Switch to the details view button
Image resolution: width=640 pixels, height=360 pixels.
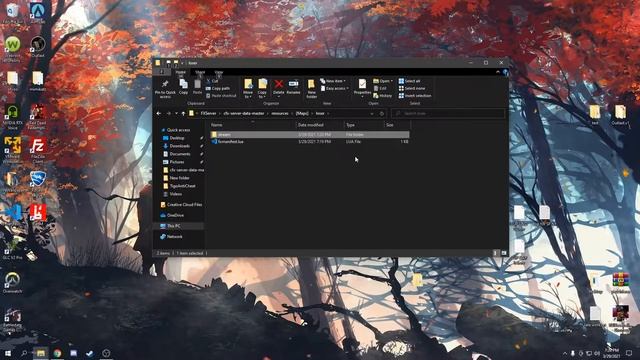coord(496,253)
